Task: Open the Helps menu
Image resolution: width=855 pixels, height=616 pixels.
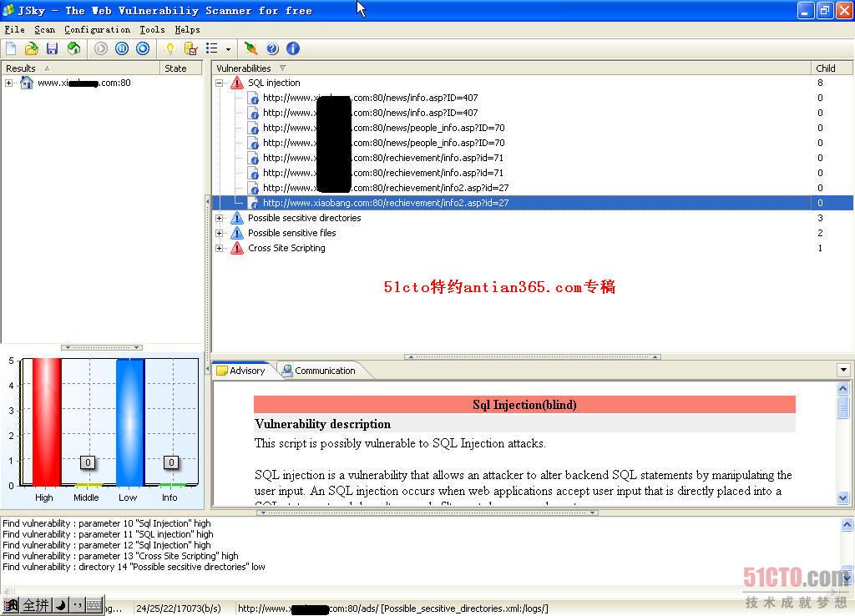Action: point(188,29)
